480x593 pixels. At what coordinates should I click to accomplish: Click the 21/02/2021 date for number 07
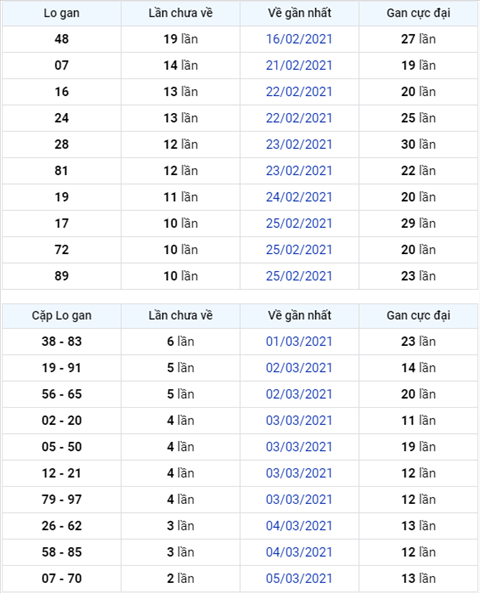point(299,65)
